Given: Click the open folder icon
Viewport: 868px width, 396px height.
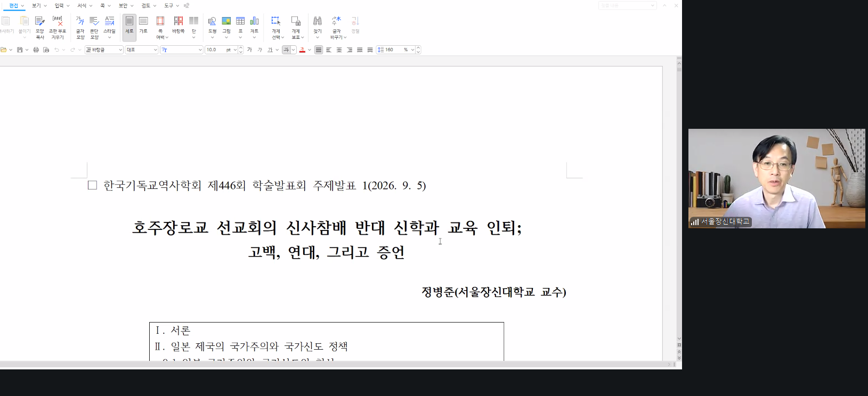Looking at the screenshot, I should pos(4,50).
